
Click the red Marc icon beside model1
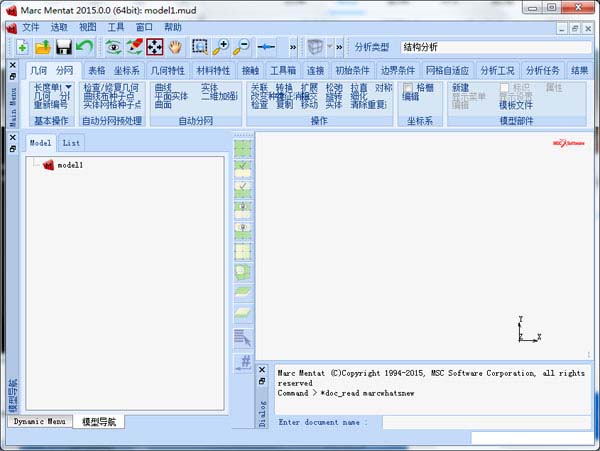pos(49,165)
